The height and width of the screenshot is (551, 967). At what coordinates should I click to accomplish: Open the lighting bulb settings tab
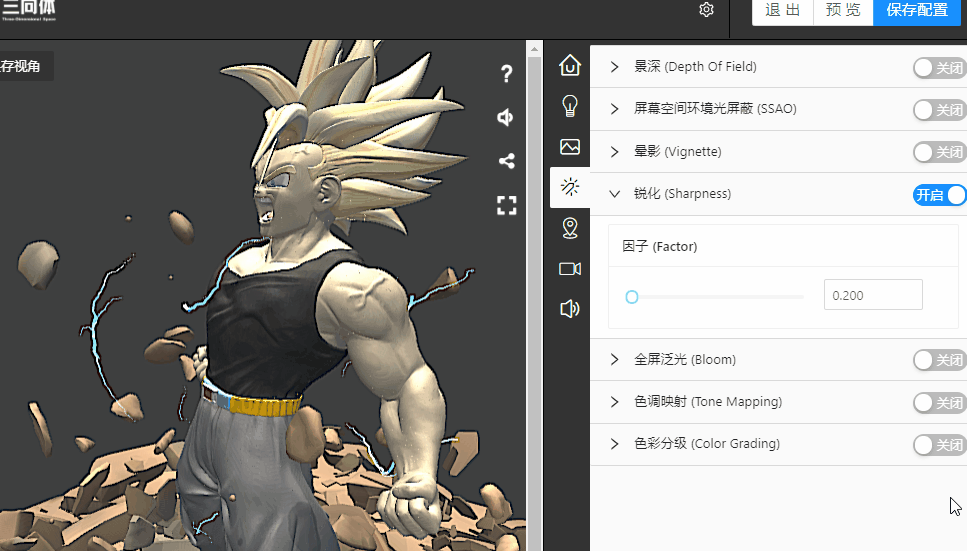pyautogui.click(x=570, y=106)
